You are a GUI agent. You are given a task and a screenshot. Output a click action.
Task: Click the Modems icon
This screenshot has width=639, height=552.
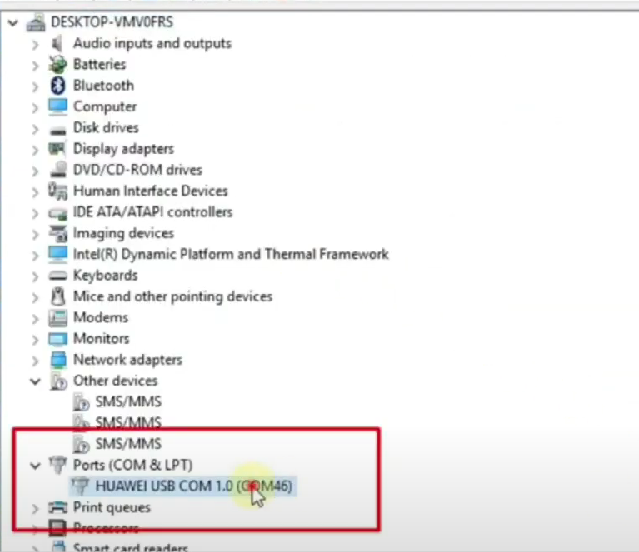(x=57, y=318)
